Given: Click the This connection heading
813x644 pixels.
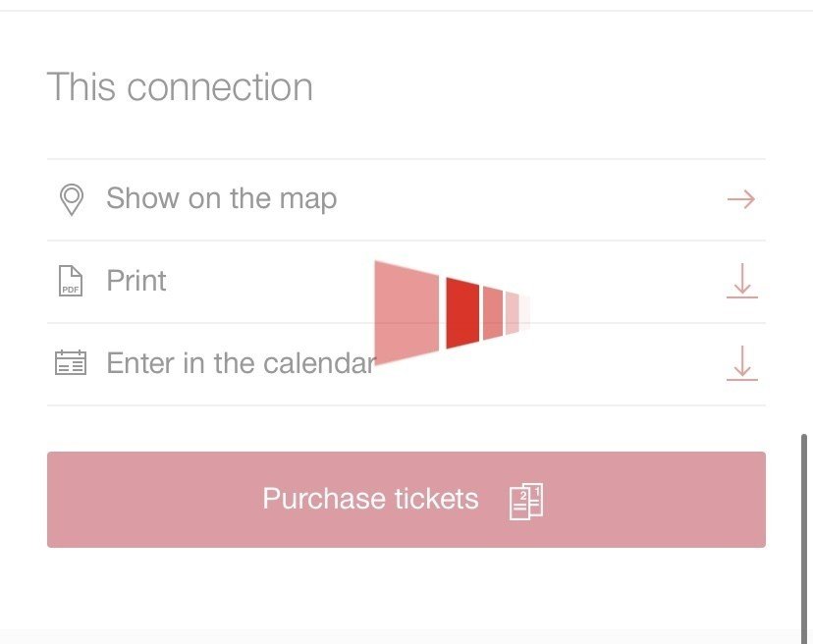Looking at the screenshot, I should tap(180, 86).
